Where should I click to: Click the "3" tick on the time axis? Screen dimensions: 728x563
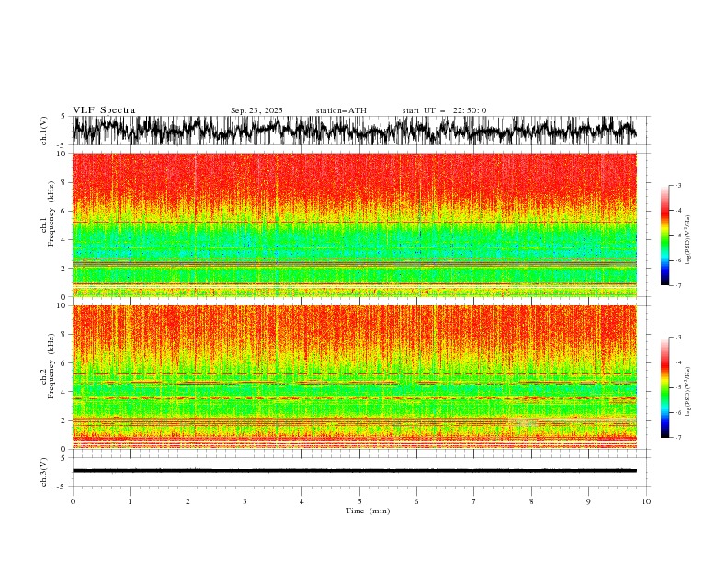(245, 501)
